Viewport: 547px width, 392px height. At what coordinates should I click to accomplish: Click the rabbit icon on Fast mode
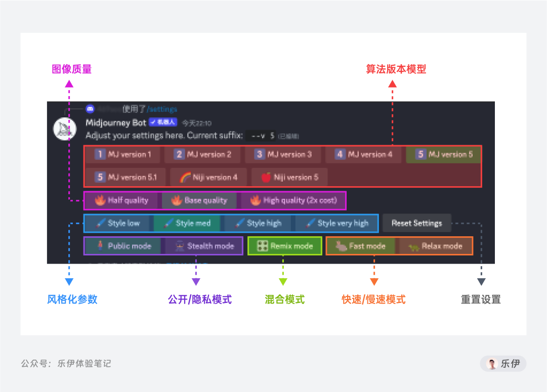pos(341,246)
